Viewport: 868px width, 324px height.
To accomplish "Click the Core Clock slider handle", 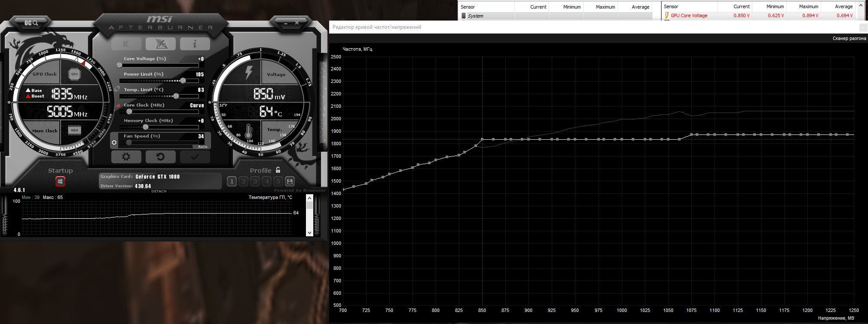I will pyautogui.click(x=129, y=112).
